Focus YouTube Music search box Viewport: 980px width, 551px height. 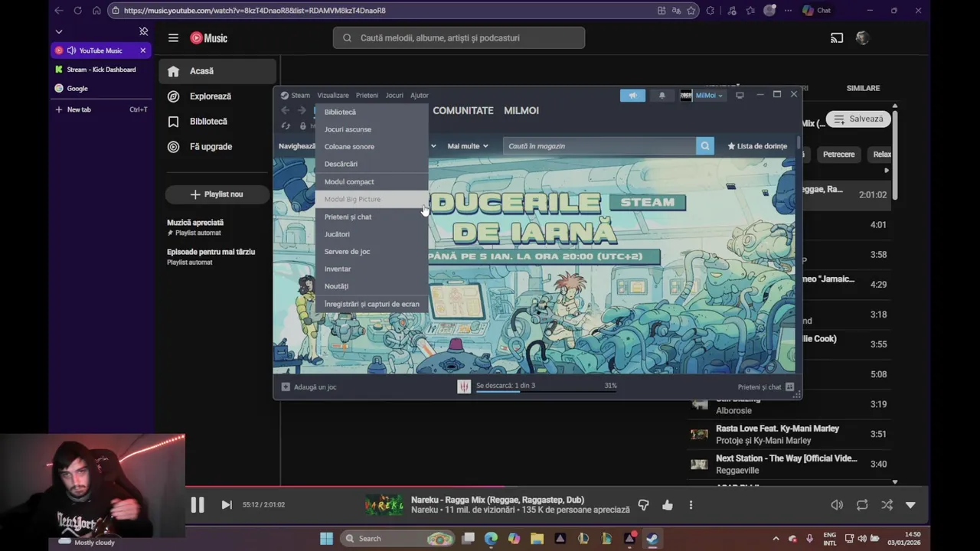pyautogui.click(x=459, y=37)
